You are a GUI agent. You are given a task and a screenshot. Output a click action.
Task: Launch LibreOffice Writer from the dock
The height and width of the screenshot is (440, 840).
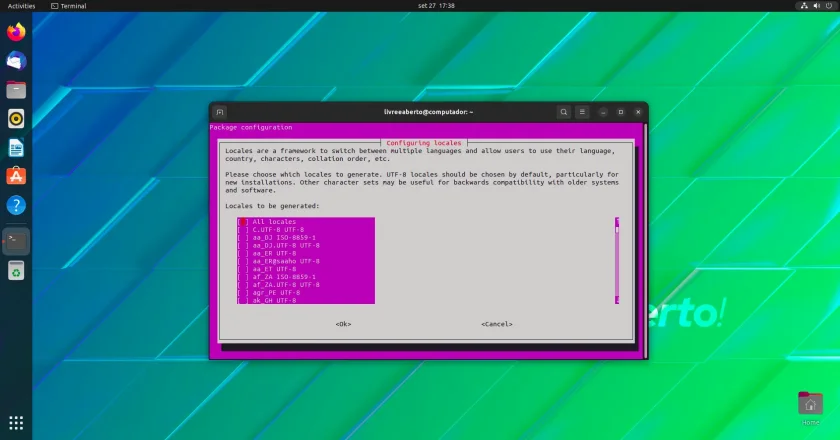(16, 147)
